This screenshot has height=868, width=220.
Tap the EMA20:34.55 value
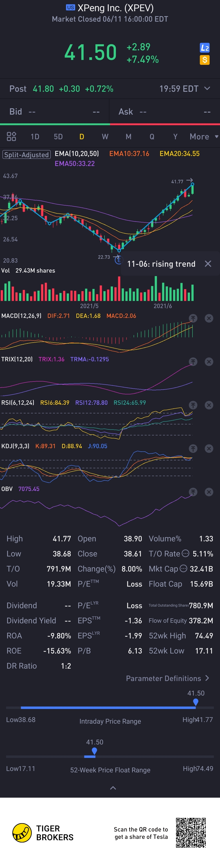[x=180, y=154]
